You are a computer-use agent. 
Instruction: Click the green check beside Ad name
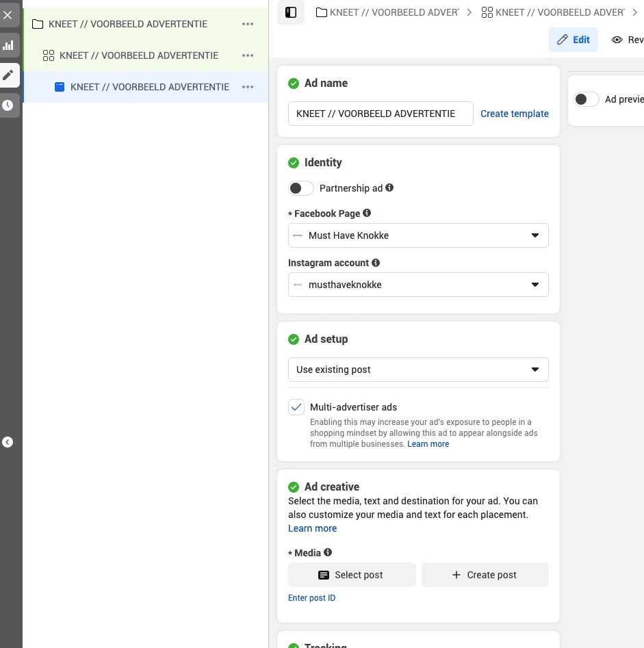294,83
